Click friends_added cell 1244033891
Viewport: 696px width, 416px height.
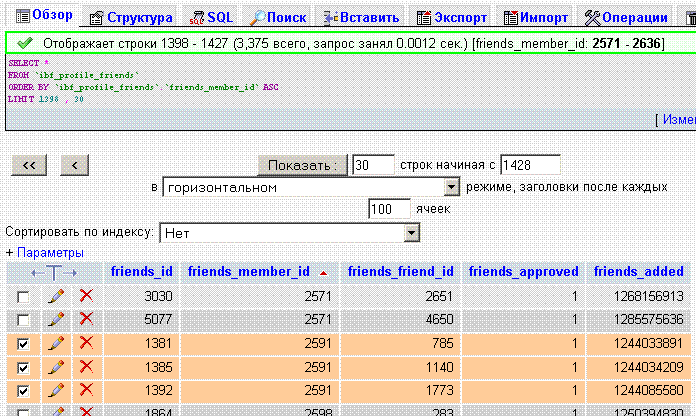[639, 343]
